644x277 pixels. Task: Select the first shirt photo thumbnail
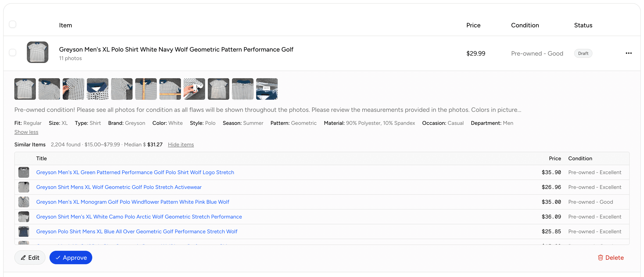(x=25, y=89)
